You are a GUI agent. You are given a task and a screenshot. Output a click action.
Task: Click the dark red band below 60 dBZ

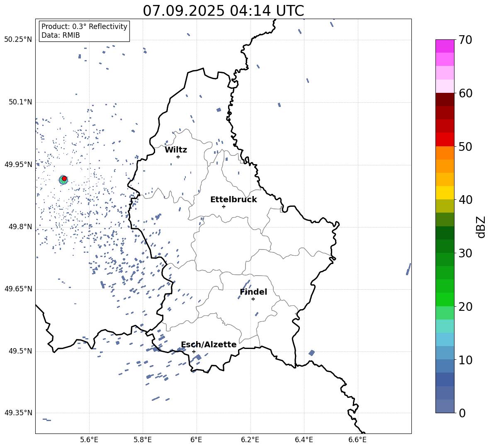(445, 99)
